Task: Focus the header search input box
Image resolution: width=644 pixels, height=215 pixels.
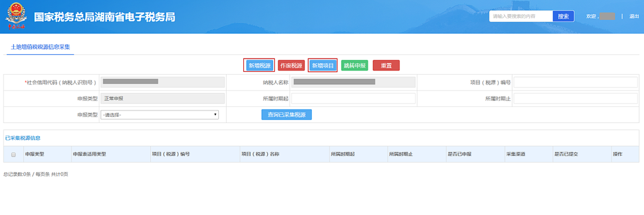Action: 521,17
